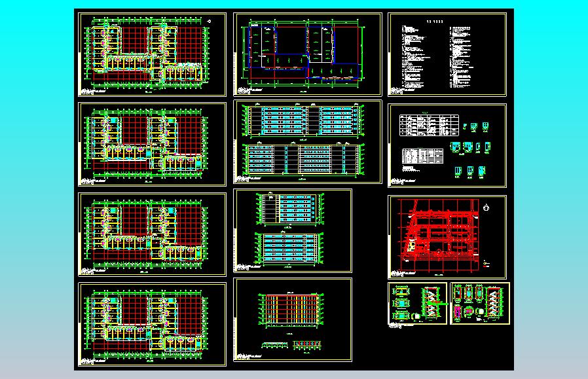Select the bottommost floor plan in the left column
The width and height of the screenshot is (588, 379).
(152, 324)
